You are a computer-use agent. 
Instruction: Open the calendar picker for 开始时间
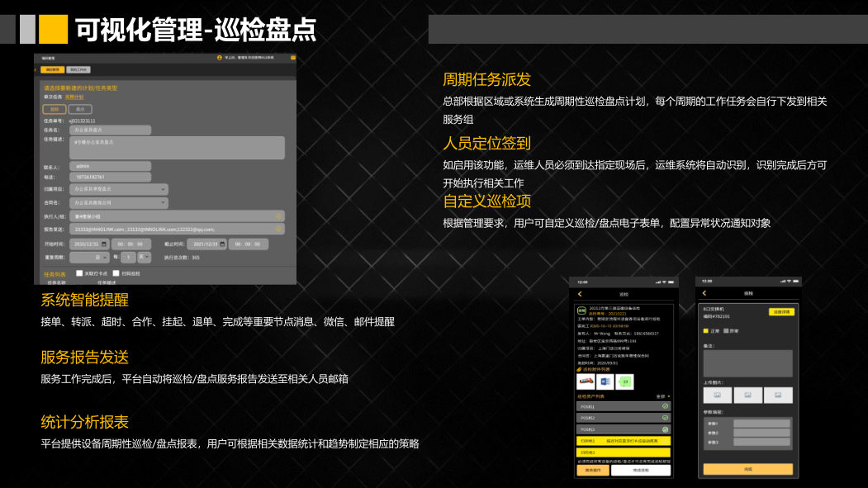coord(104,244)
